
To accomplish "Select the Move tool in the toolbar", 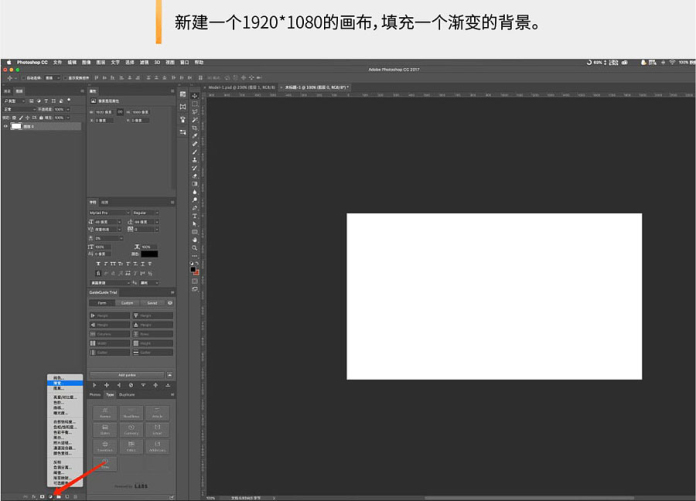I will (195, 96).
